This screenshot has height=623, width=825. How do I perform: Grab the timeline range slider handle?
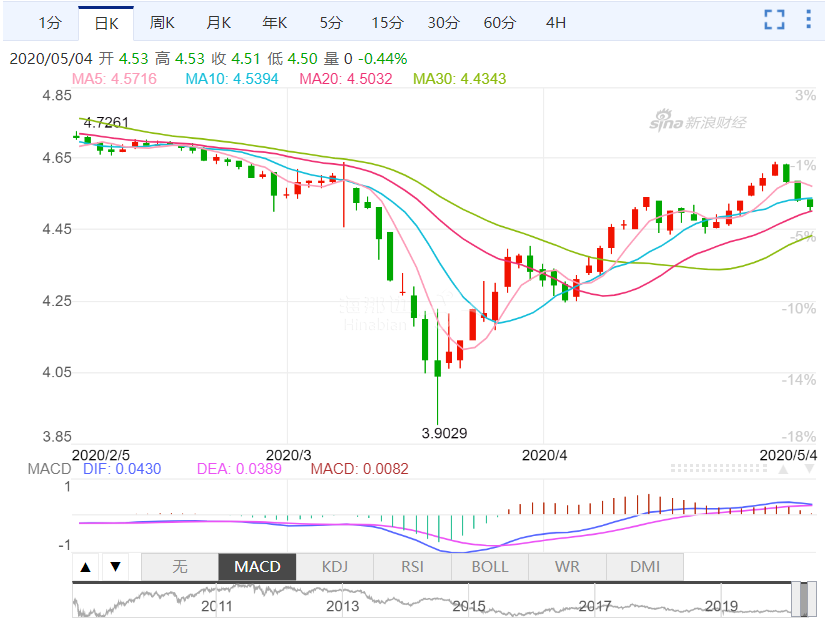(x=799, y=599)
